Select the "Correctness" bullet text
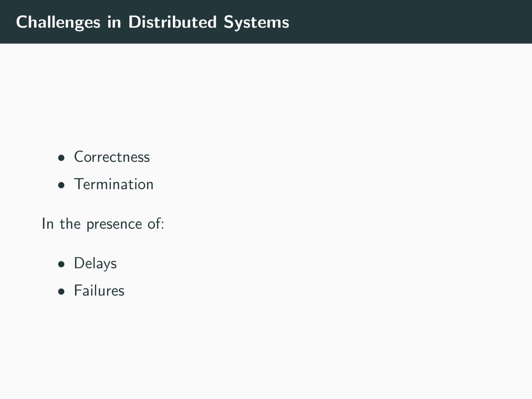532x399 pixels. pos(112,157)
